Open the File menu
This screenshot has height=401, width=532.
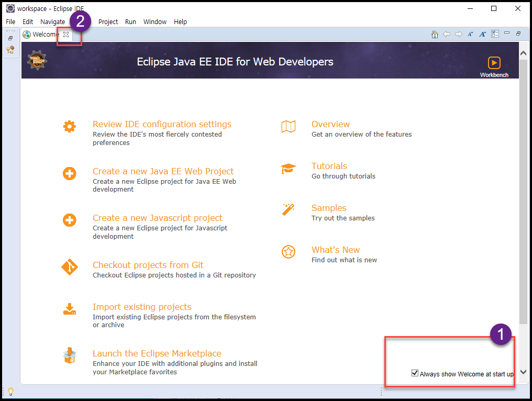(x=10, y=21)
